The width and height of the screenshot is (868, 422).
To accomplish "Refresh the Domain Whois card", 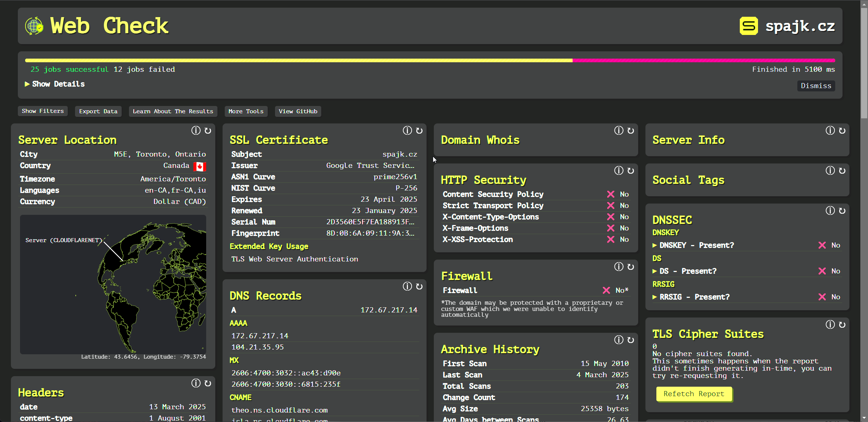I will (631, 130).
